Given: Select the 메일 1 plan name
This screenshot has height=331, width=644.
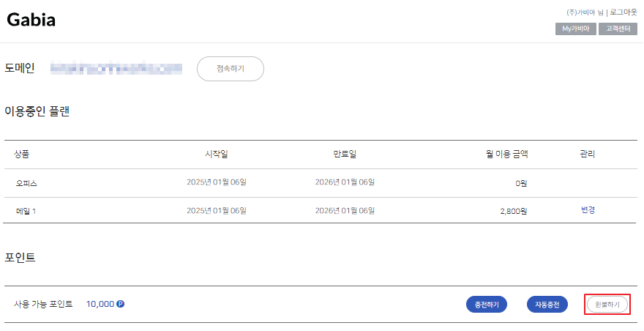Looking at the screenshot, I should (26, 211).
